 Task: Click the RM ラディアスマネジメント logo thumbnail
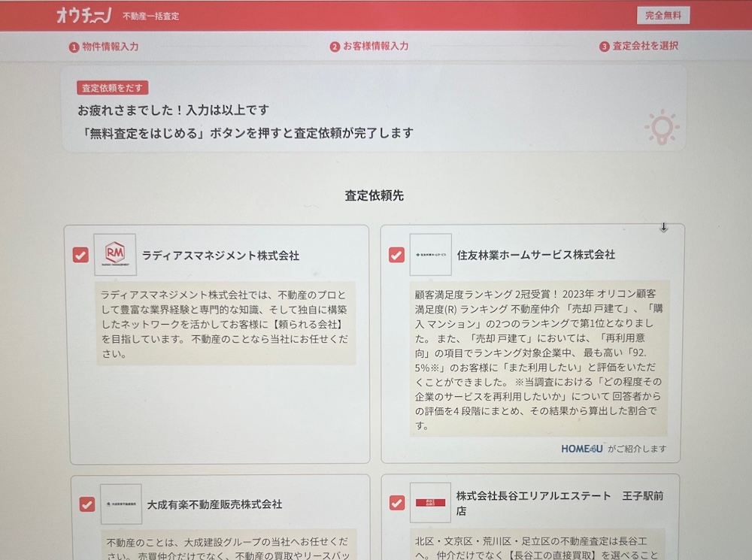115,255
